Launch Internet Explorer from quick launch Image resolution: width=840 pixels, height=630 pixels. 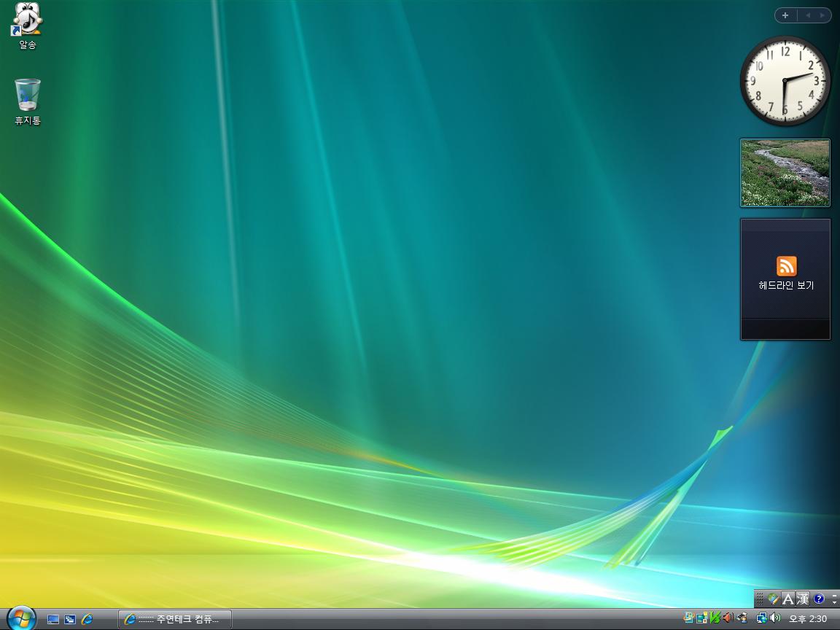tap(87, 619)
